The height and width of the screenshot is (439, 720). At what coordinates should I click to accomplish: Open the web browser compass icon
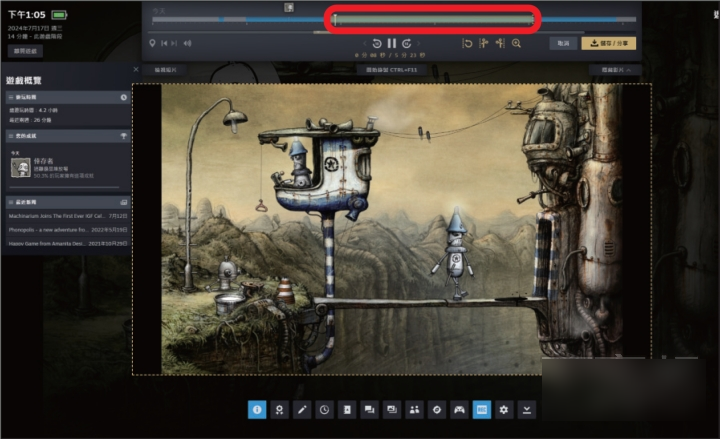pos(437,410)
